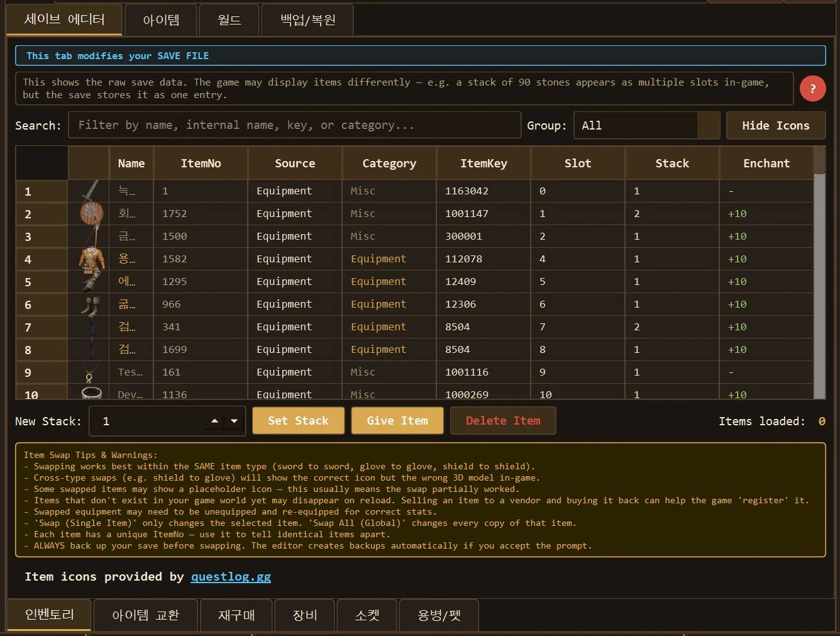The image size is (840, 636).
Task: Click the Delete Item button
Action: point(503,421)
